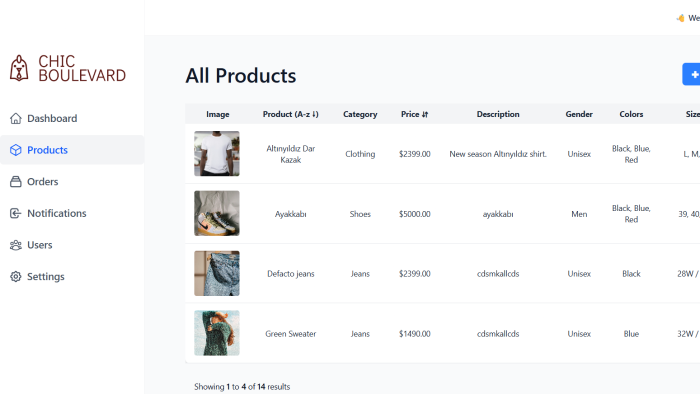Select the Green Sweater product name
The height and width of the screenshot is (394, 700).
291,334
